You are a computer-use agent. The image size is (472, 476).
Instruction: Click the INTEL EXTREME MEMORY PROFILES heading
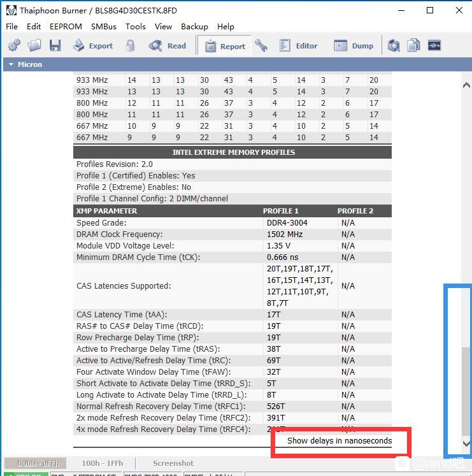[x=233, y=152]
